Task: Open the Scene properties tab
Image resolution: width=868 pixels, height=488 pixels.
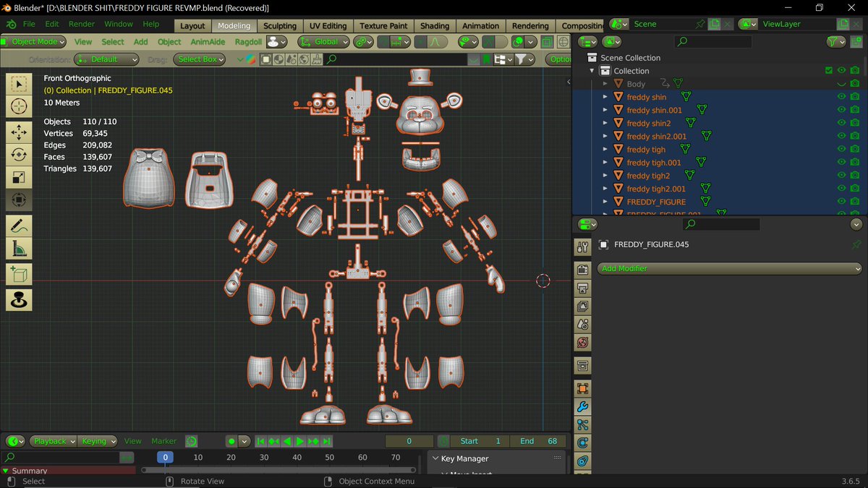Action: coord(583,324)
